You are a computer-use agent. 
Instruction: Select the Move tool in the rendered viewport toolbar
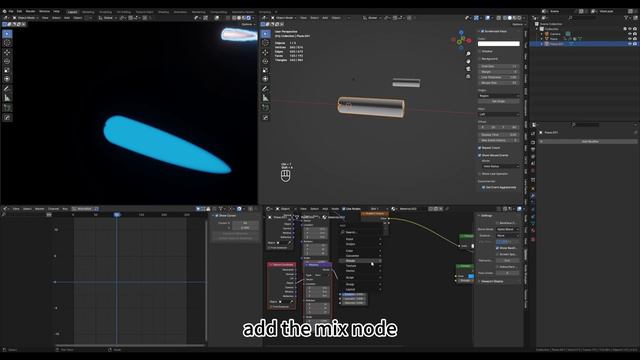[7, 52]
